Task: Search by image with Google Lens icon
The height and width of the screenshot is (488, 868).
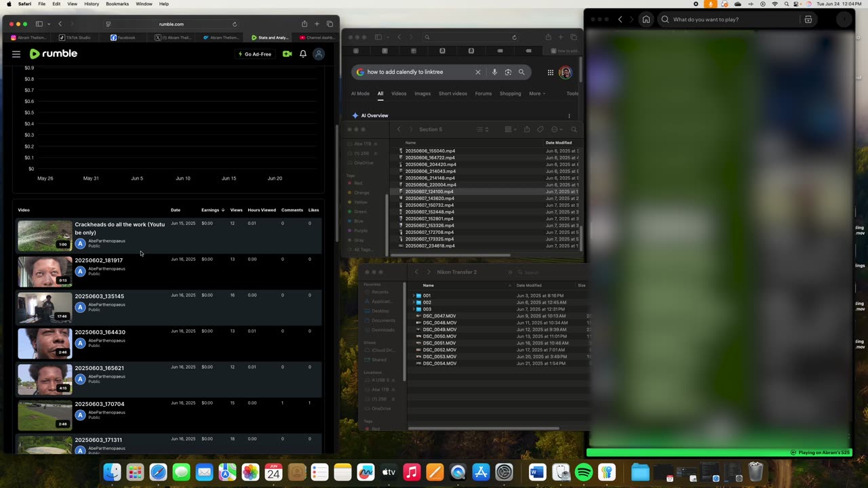Action: tap(508, 72)
